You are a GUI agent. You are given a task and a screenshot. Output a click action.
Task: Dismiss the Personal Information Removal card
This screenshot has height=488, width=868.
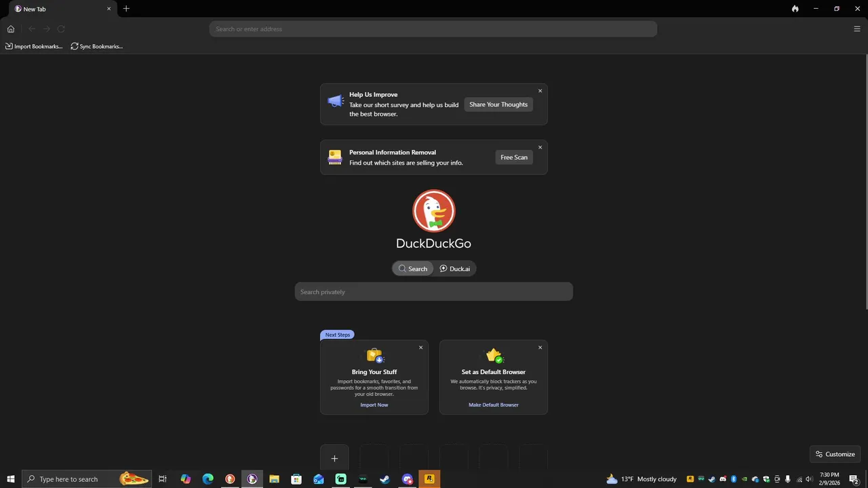[x=540, y=147]
